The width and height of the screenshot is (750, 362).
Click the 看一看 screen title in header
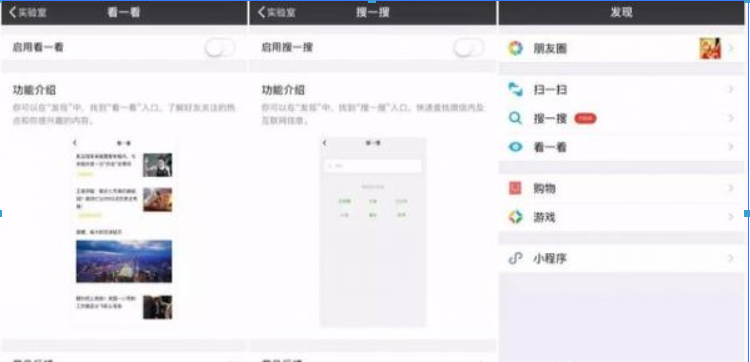[123, 13]
